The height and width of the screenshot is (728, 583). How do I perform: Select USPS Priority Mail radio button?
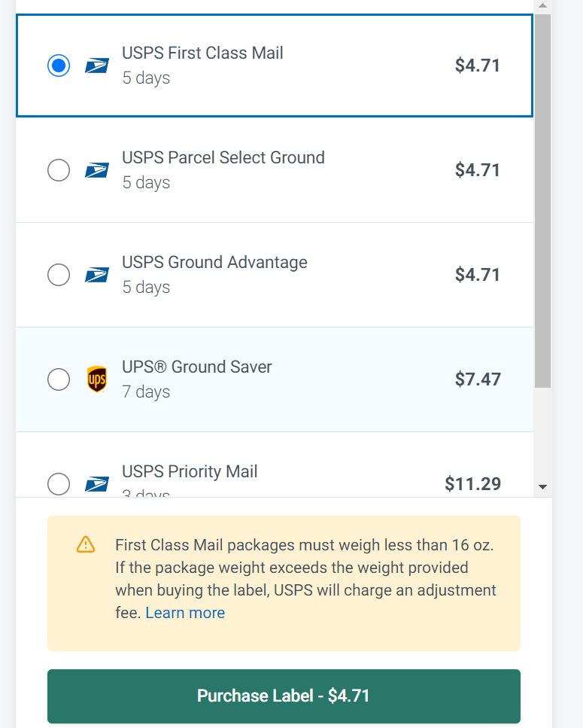click(59, 484)
